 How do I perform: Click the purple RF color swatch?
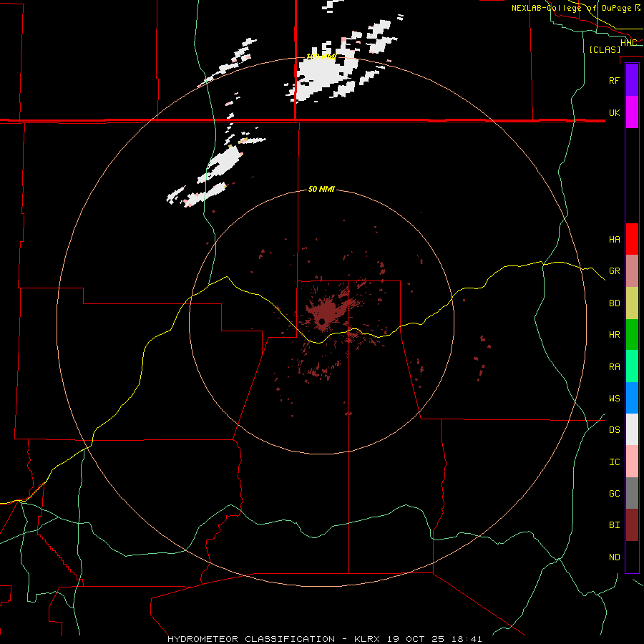[x=632, y=80]
